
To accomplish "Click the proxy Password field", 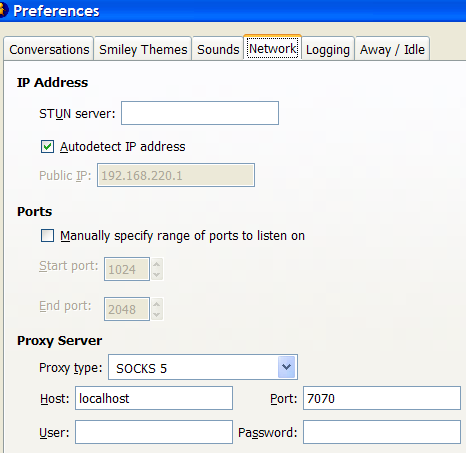I will click(382, 432).
